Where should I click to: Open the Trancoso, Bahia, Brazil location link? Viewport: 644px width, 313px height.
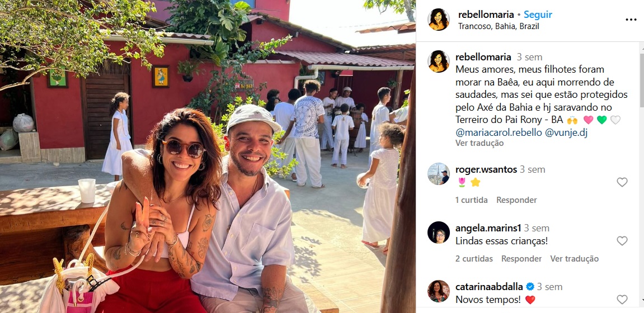(499, 26)
